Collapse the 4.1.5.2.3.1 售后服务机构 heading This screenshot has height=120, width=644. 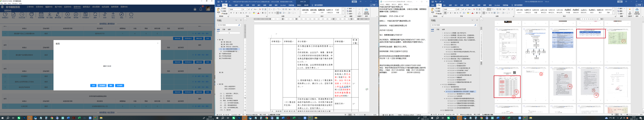(443, 87)
